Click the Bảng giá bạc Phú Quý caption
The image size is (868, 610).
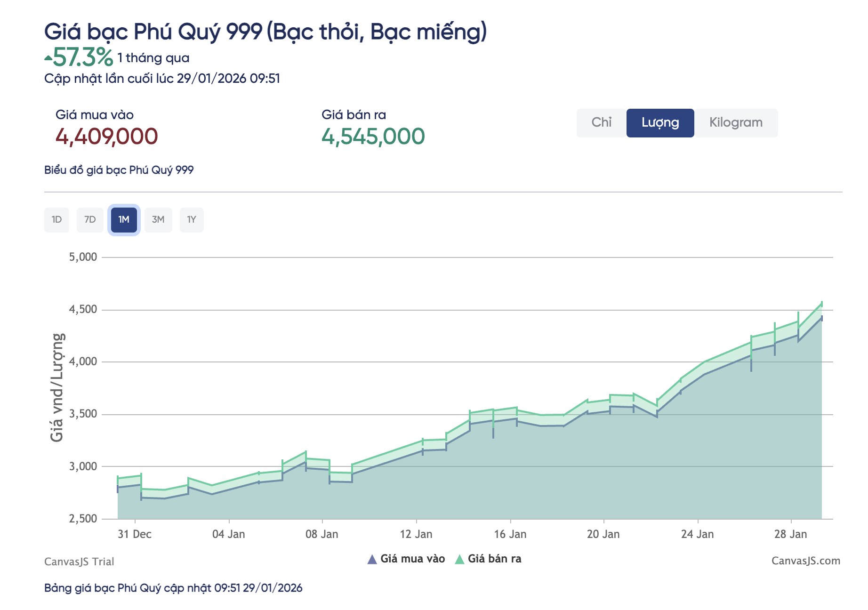[x=174, y=588]
